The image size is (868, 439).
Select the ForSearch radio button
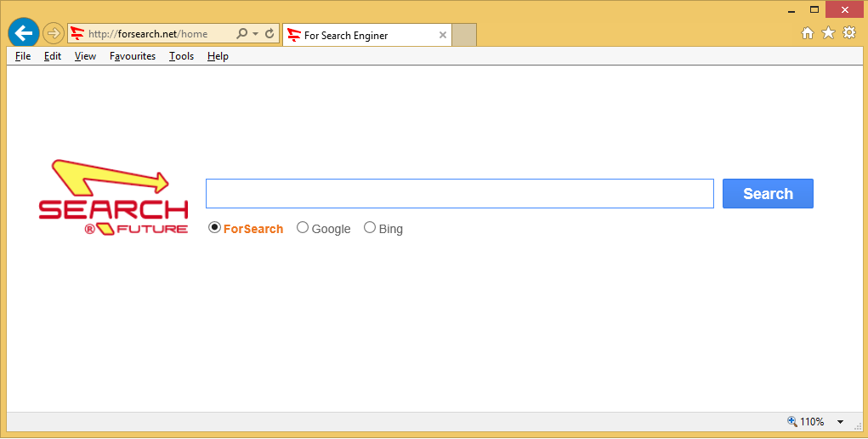point(214,227)
